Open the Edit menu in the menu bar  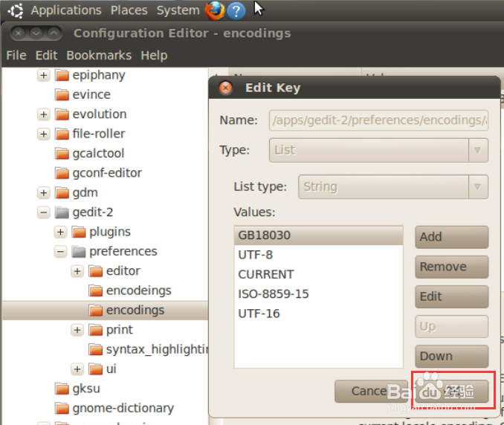[46, 55]
